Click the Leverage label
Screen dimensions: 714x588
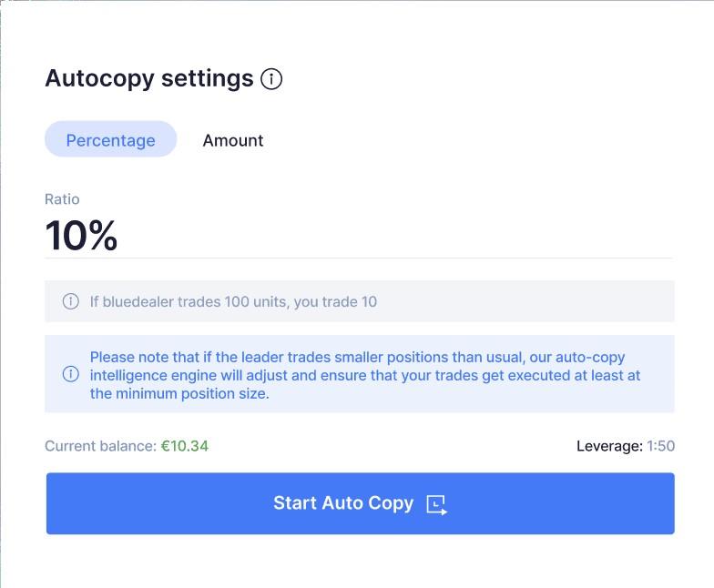click(x=609, y=446)
